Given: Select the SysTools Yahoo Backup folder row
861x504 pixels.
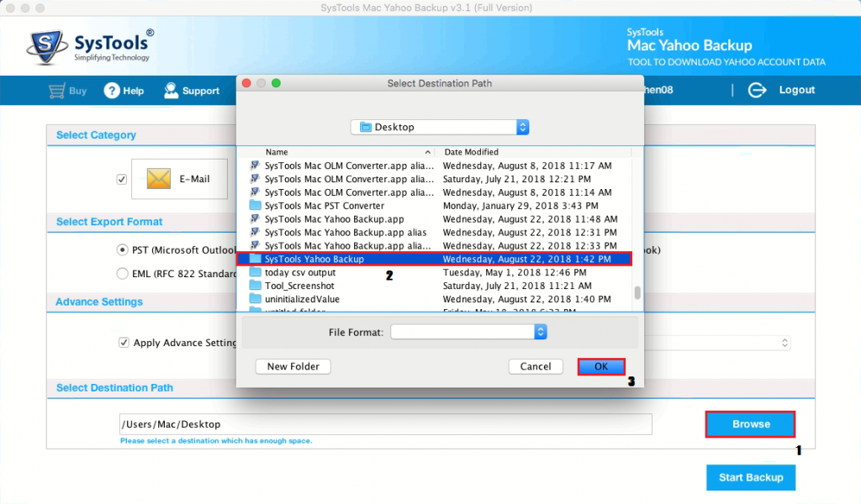Looking at the screenshot, I should [x=435, y=259].
